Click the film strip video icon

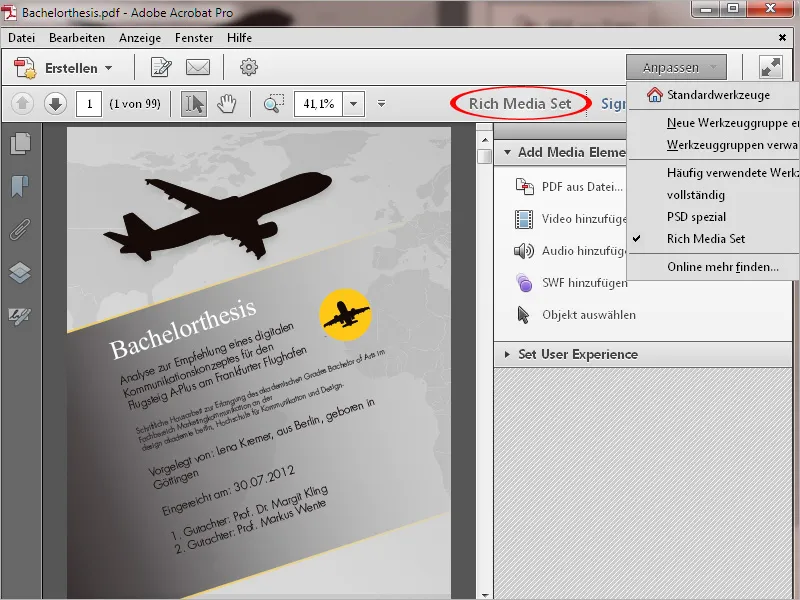(524, 219)
